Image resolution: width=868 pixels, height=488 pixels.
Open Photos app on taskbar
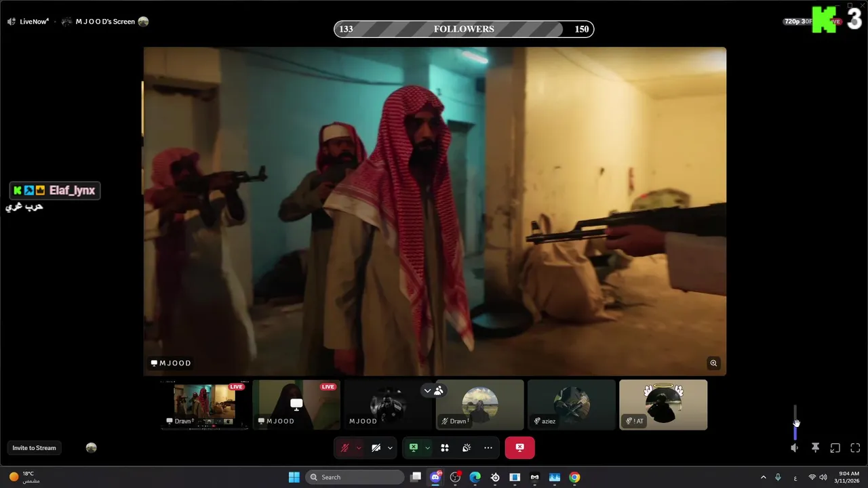click(554, 477)
